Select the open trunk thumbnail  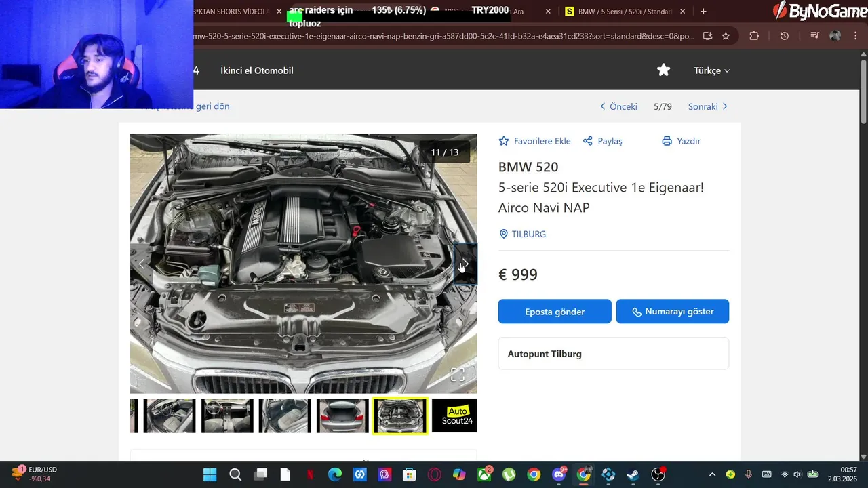pos(342,415)
